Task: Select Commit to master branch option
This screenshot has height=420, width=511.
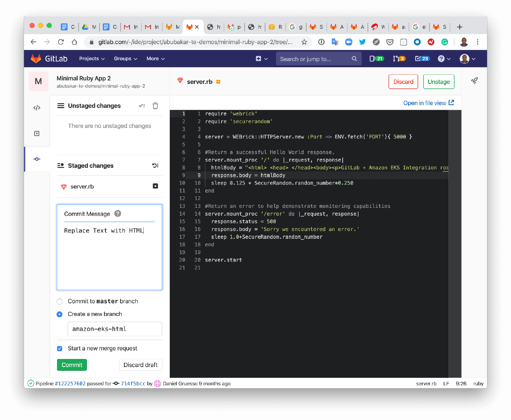Action: pos(60,301)
